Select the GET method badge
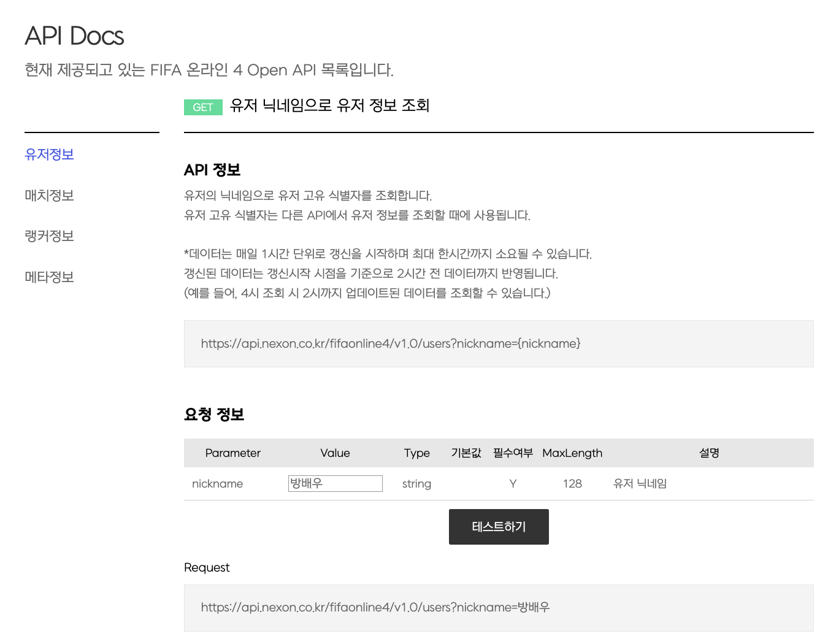The width and height of the screenshot is (828, 644). (203, 107)
